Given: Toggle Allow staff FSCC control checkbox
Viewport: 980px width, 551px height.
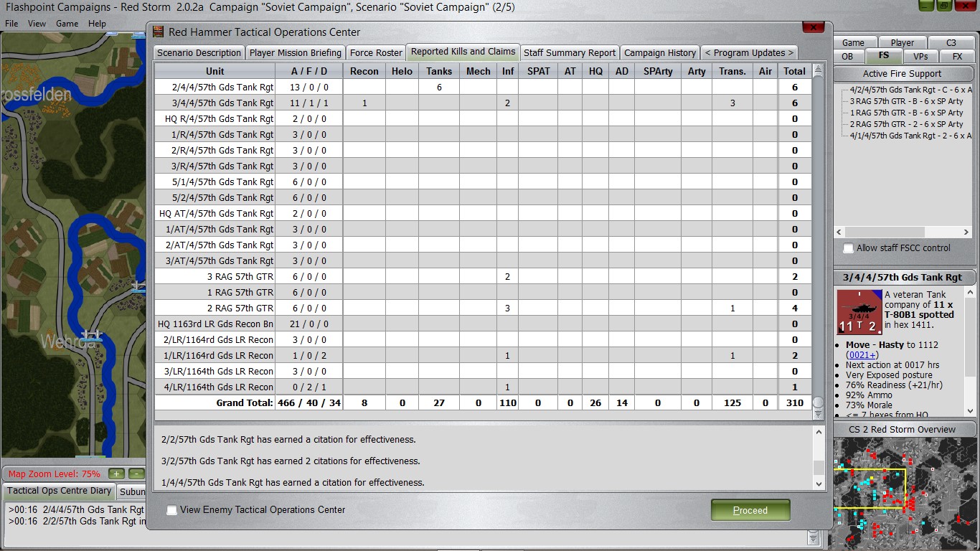Looking at the screenshot, I should pos(848,248).
